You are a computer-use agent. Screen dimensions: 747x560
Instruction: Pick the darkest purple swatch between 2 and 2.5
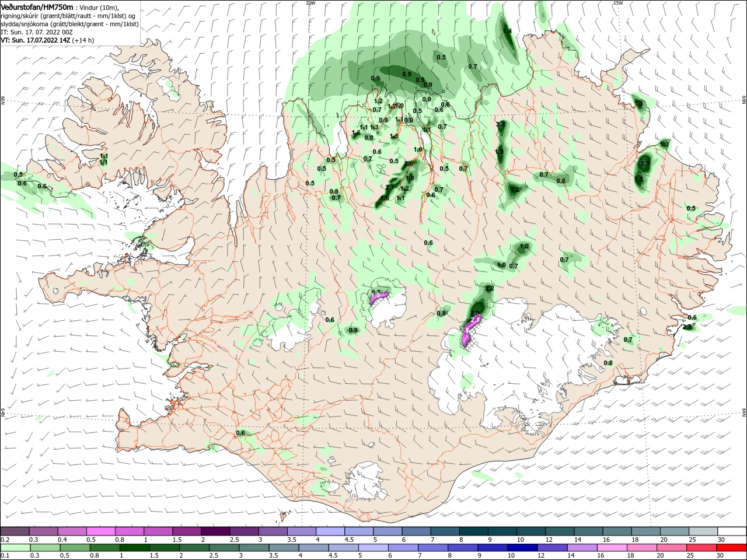pos(215,531)
